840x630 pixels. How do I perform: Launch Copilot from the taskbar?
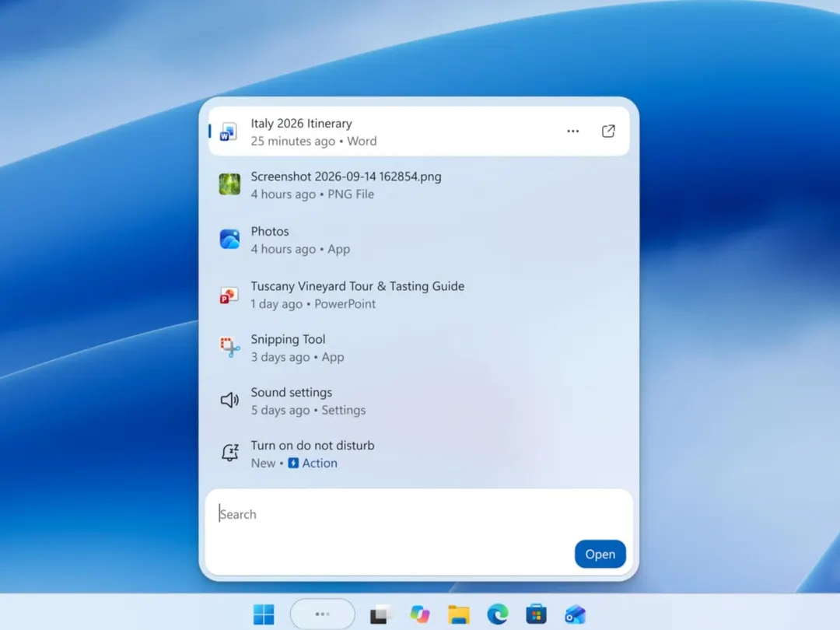coord(420,614)
